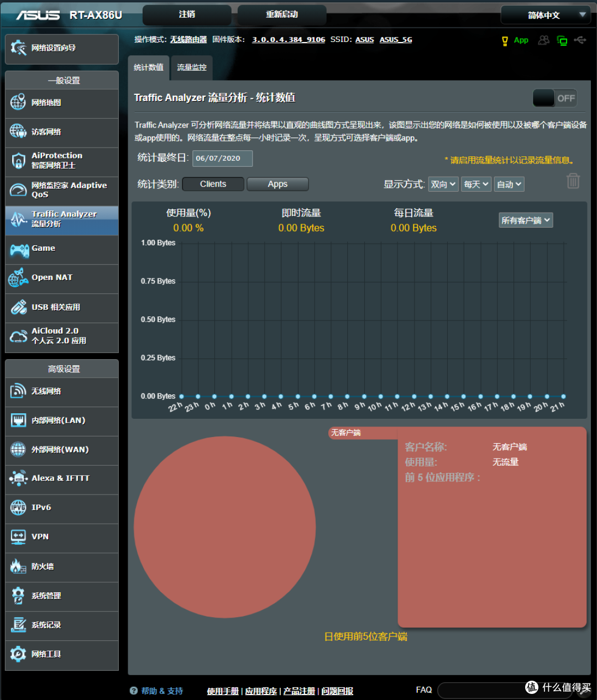Select the Clients category button
597x700 pixels.
point(213,184)
